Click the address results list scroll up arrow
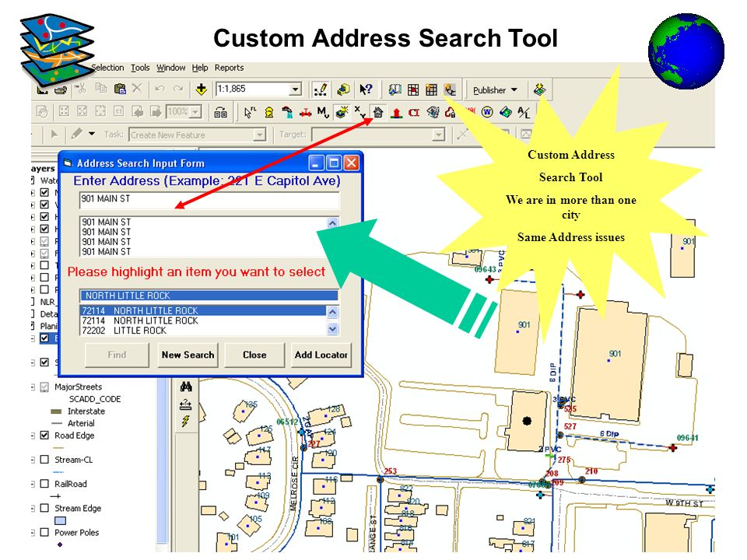Screen dimensions: 747x560 coord(332,222)
